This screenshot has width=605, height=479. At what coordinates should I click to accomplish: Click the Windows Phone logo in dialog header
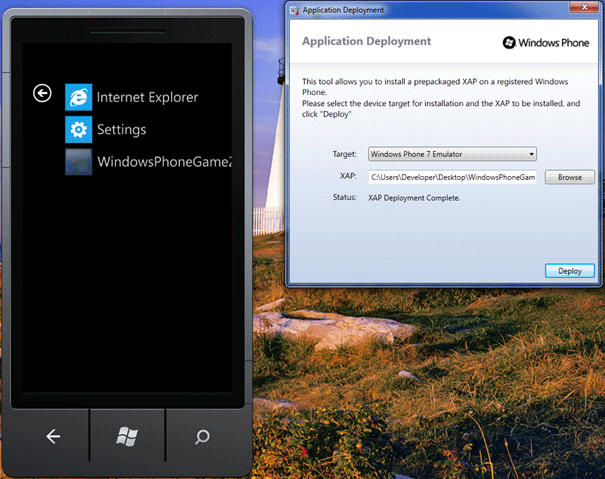546,42
